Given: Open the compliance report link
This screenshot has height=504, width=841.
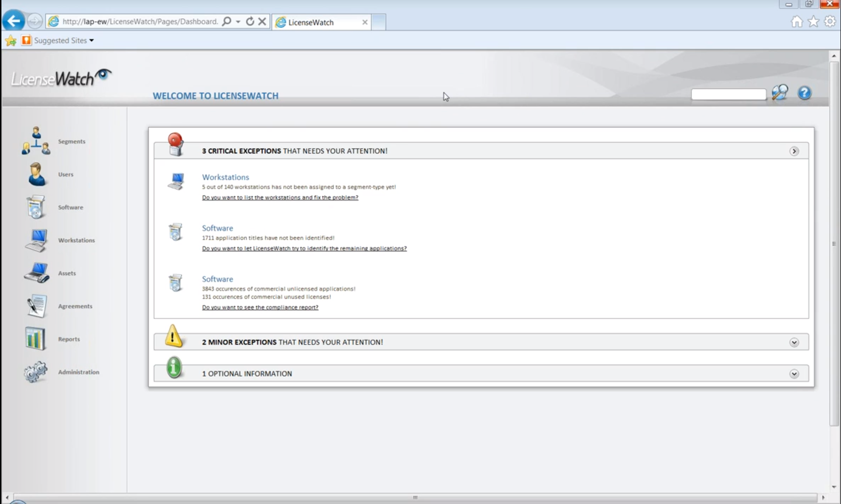Looking at the screenshot, I should pyautogui.click(x=260, y=307).
